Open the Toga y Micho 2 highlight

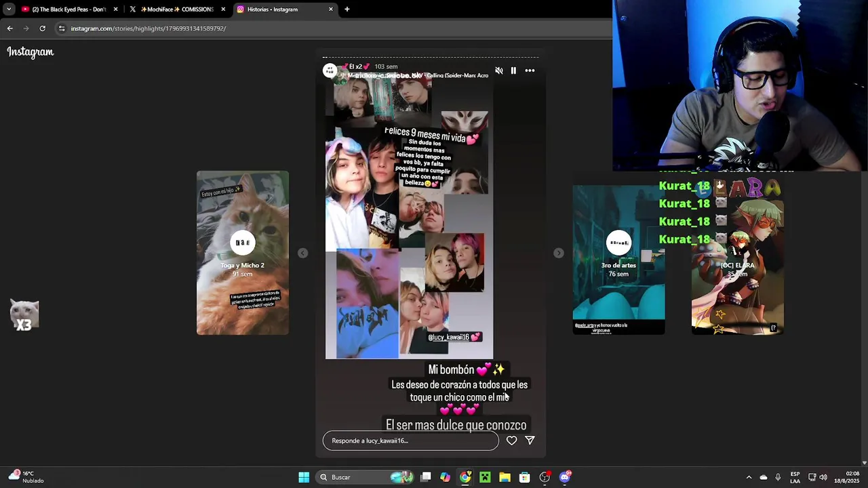(243, 253)
